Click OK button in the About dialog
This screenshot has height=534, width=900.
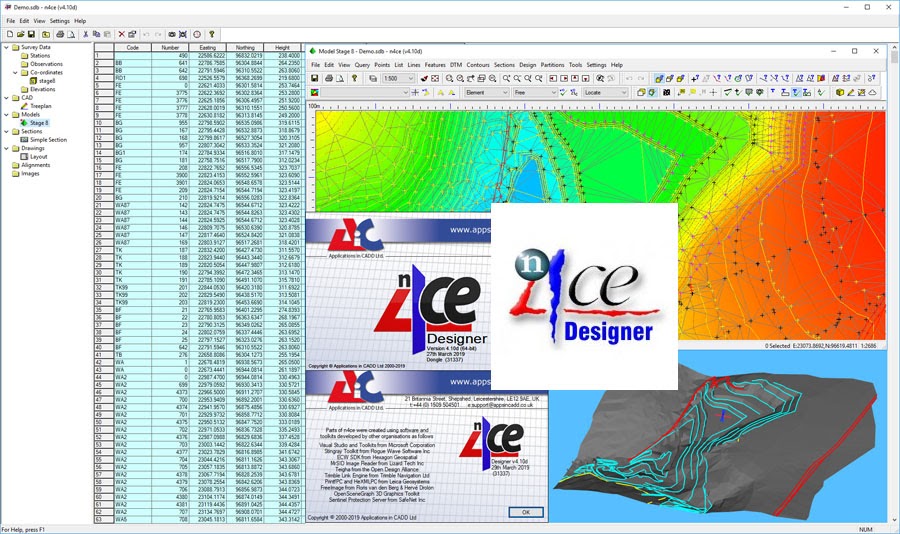click(x=526, y=512)
